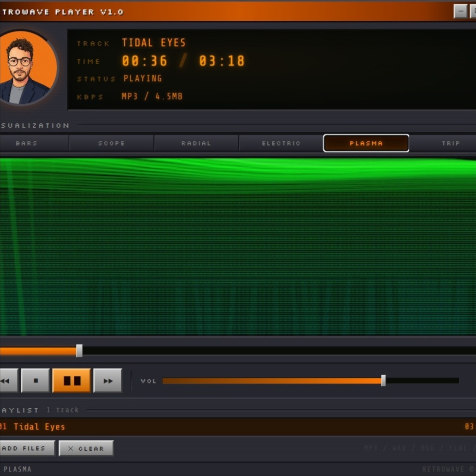Screen dimensions: 476x476
Task: Select the ELECTRIC visualization tab
Action: point(281,143)
